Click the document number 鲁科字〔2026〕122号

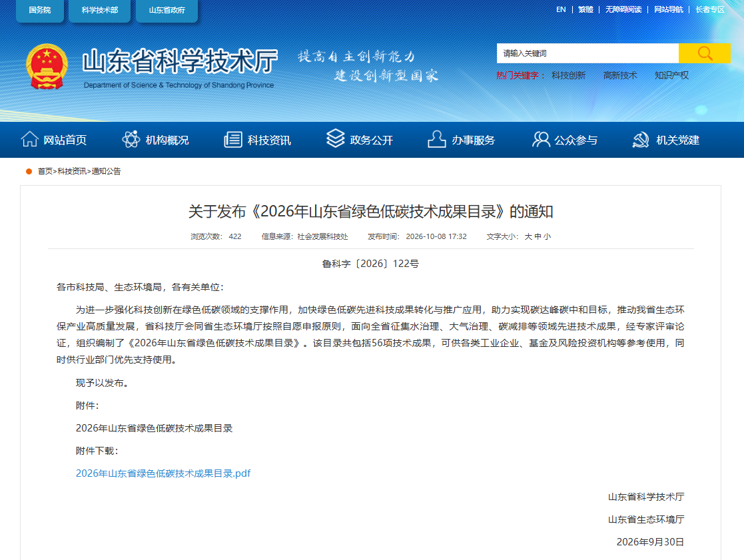[370, 264]
